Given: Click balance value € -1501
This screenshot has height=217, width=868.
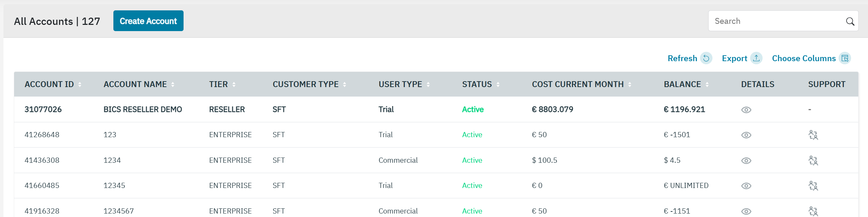Looking at the screenshot, I should point(677,135).
